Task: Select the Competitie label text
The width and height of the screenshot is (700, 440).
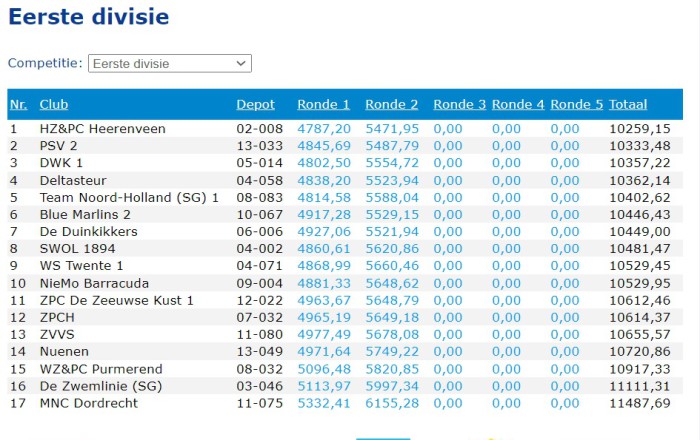Action: [45, 63]
